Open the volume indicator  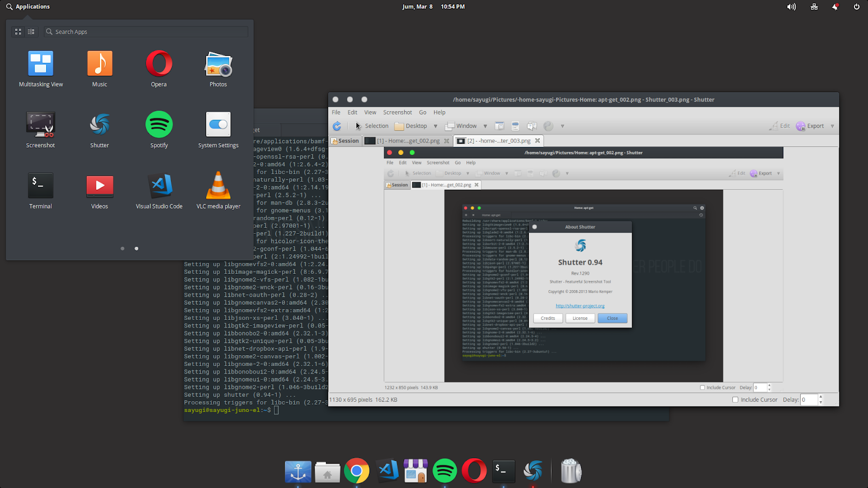click(792, 7)
